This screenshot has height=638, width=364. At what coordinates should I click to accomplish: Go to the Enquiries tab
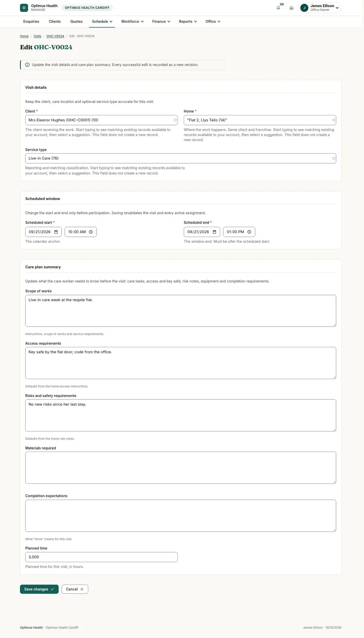[x=31, y=22]
